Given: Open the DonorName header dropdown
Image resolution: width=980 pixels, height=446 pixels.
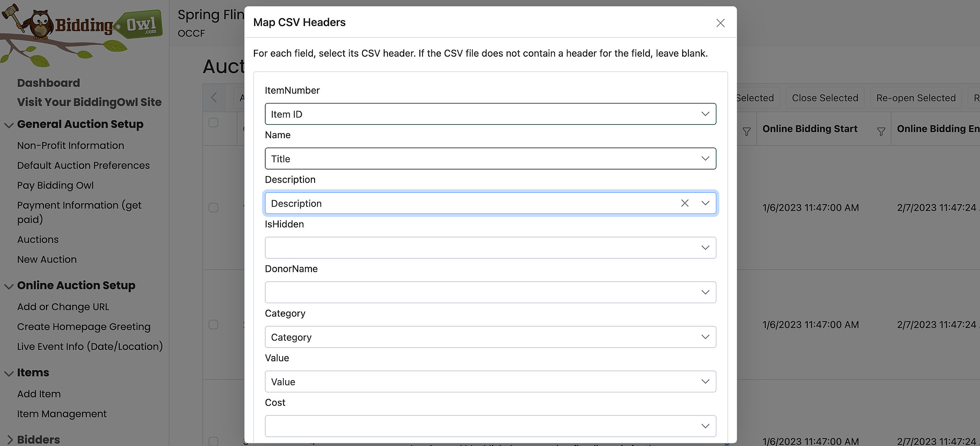Looking at the screenshot, I should click(x=490, y=292).
